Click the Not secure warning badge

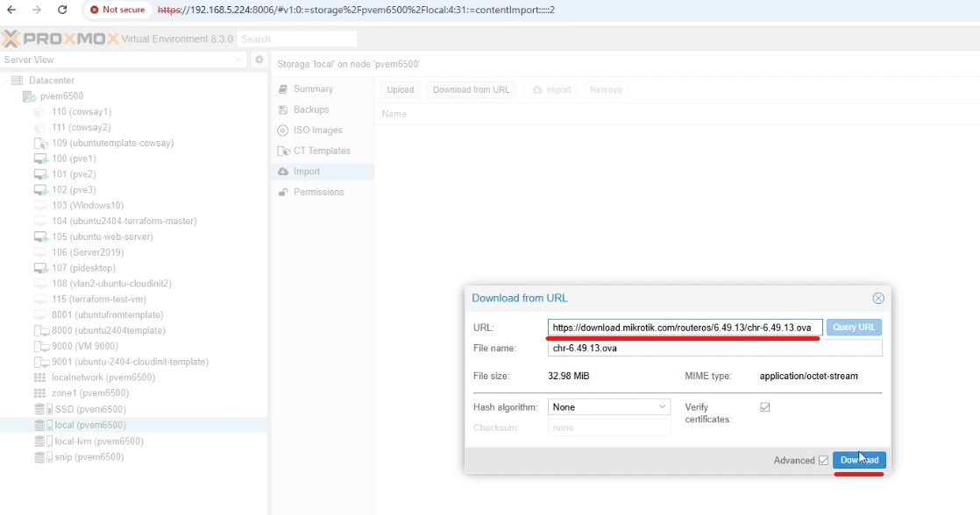coord(117,10)
